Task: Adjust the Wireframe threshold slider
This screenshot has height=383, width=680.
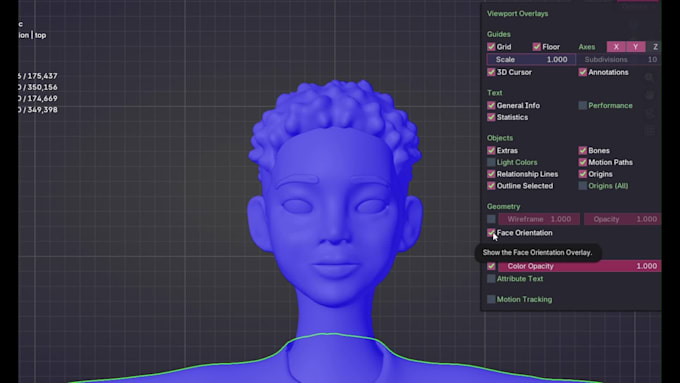Action: point(539,219)
